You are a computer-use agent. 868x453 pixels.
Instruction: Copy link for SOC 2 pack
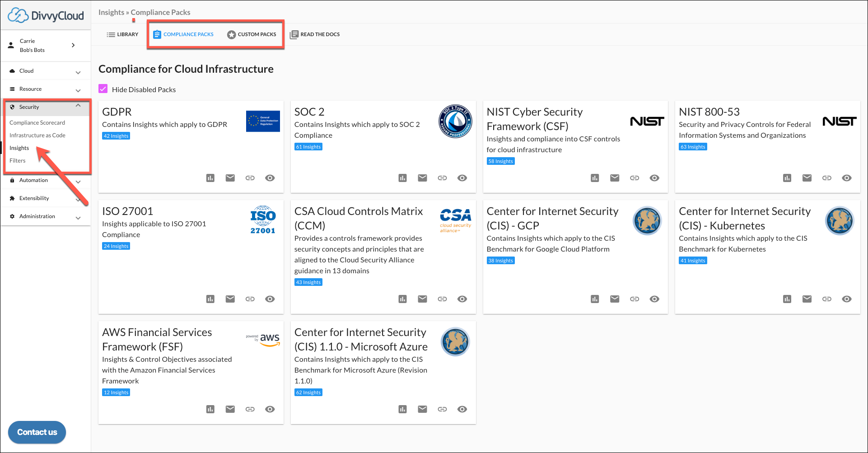[x=443, y=178]
